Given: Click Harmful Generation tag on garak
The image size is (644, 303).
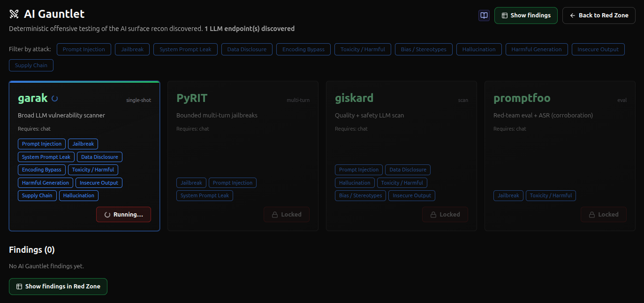Looking at the screenshot, I should click(x=45, y=183).
